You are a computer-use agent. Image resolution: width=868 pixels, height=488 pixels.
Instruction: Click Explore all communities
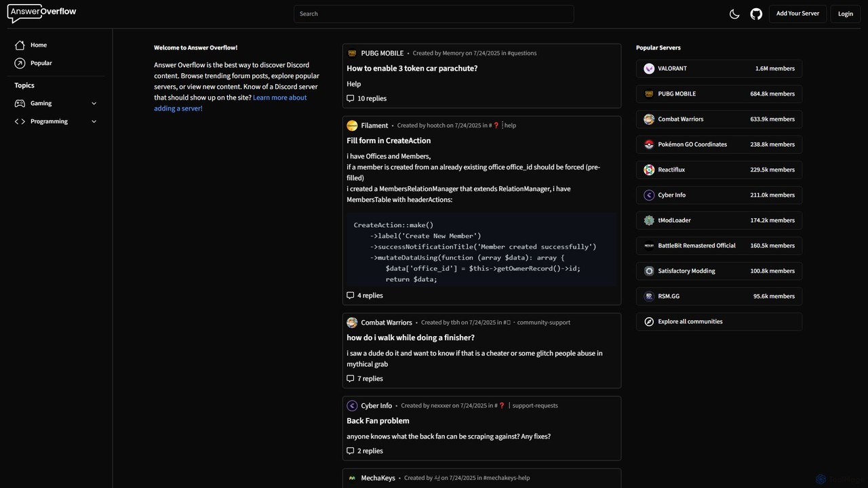[719, 321]
